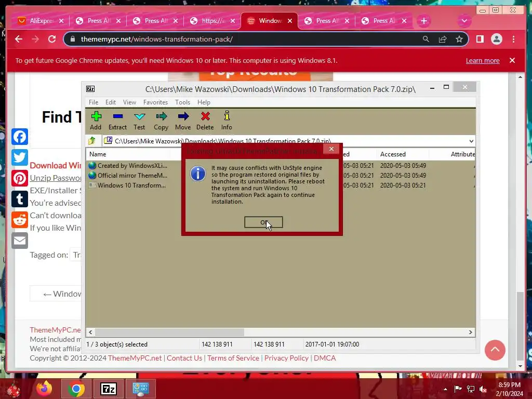532x399 pixels.
Task: Click the 7-Zip scrollbar right arrow
Action: [470, 332]
